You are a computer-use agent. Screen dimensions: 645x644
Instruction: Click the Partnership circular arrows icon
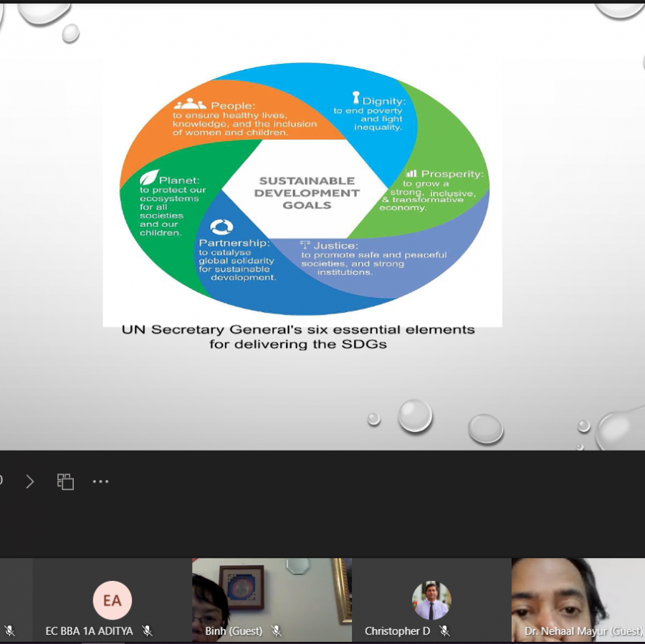(x=221, y=227)
